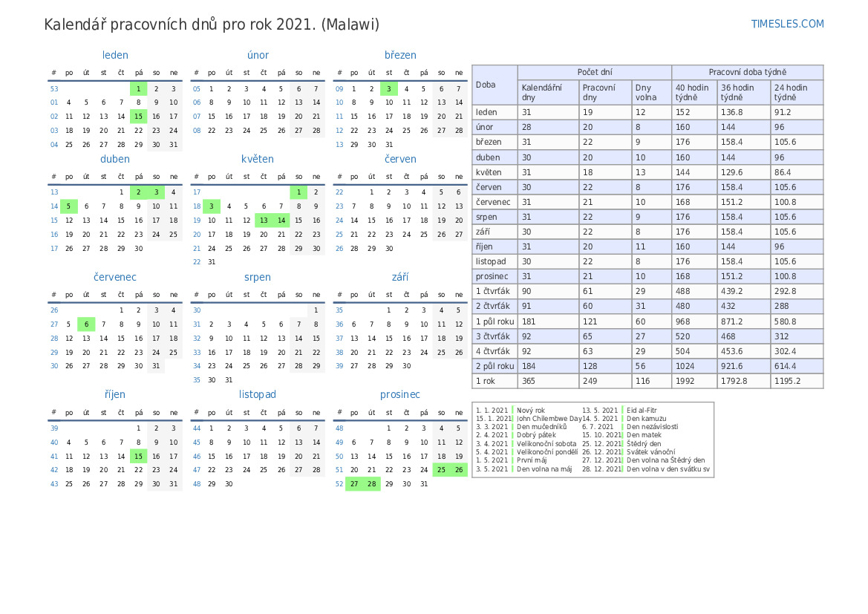Click the 'prosinec' row label in table
The width and height of the screenshot is (868, 614).
point(495,276)
